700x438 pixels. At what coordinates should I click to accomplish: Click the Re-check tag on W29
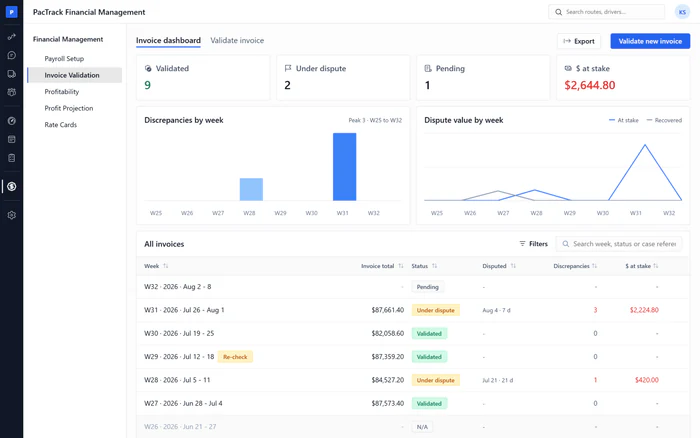point(235,357)
